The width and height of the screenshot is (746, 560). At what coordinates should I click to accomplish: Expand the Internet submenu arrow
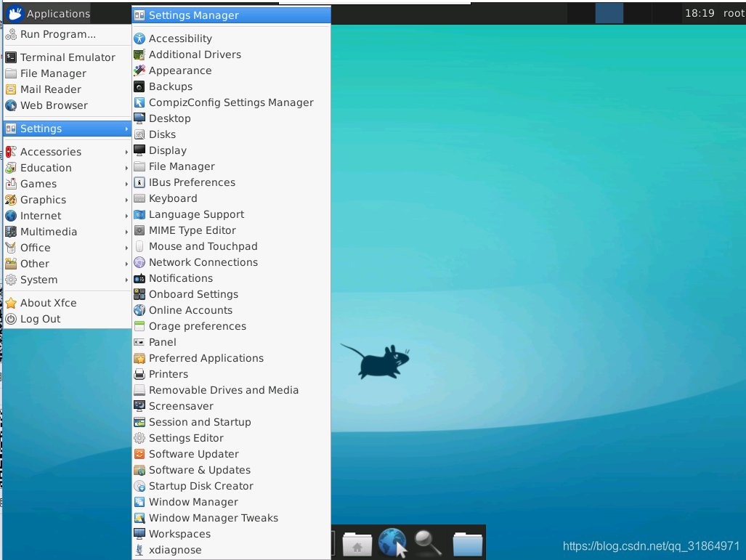point(126,216)
